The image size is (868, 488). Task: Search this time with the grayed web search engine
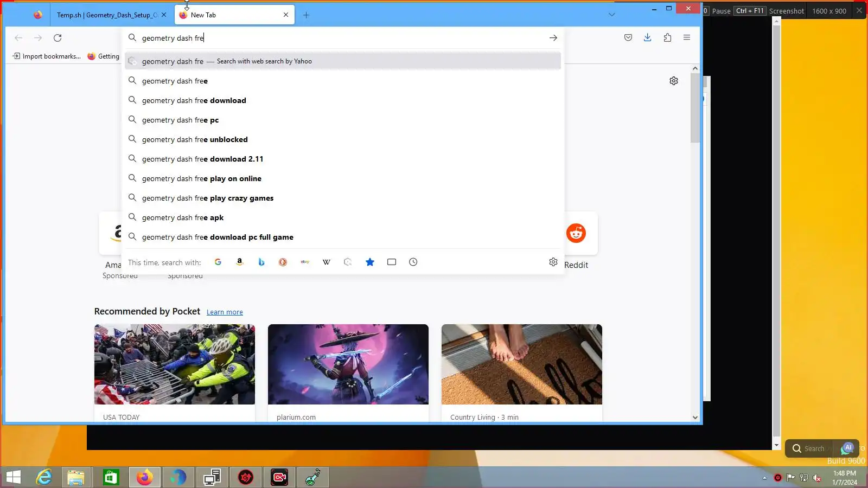click(348, 262)
